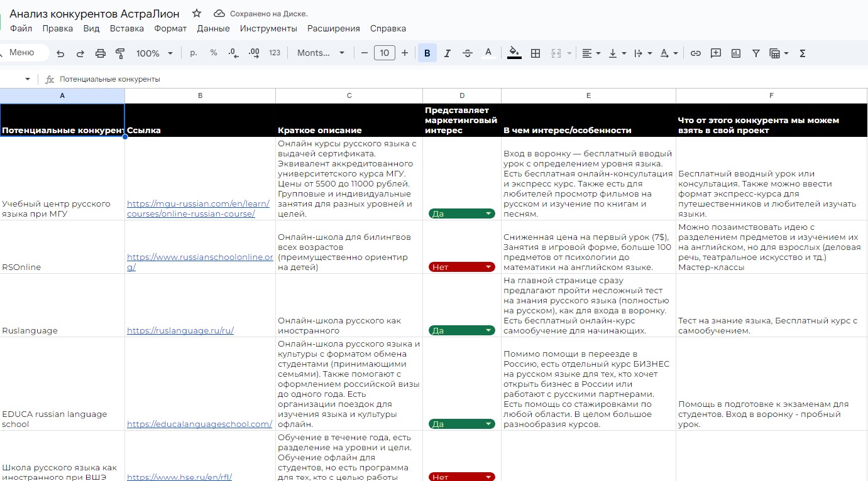868x481 pixels.
Task: Open vertical align dropdown
Action: point(617,53)
